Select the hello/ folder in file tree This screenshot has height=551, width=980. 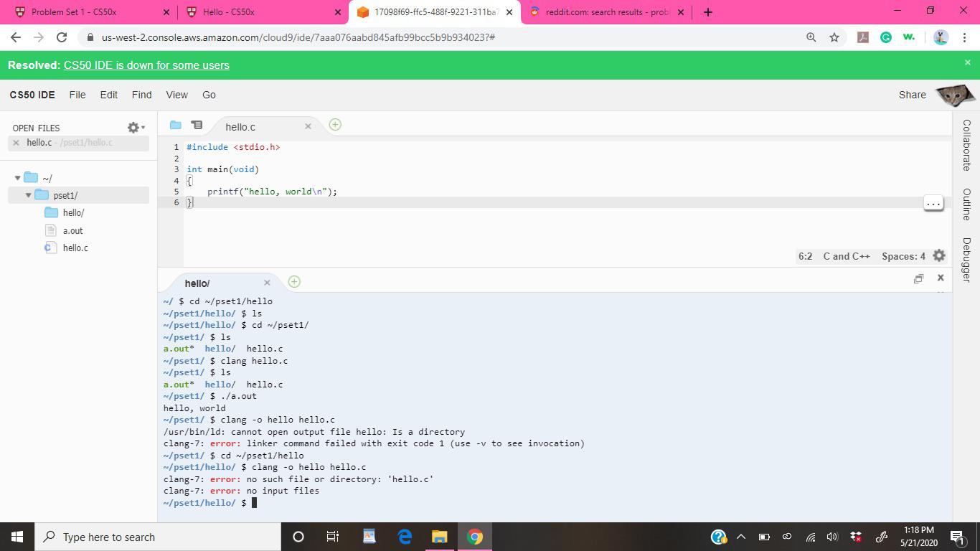pos(73,212)
